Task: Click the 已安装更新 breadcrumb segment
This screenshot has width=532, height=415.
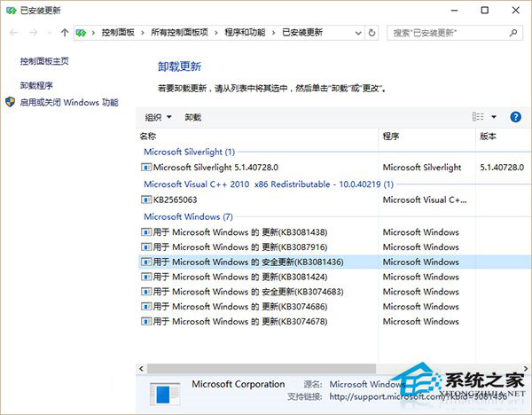Action: (x=302, y=33)
